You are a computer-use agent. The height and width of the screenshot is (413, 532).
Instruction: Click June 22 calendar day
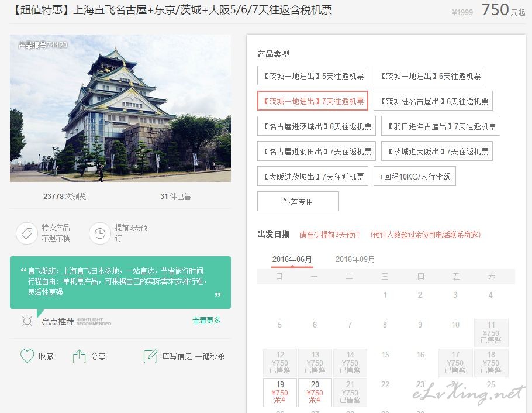click(x=385, y=385)
